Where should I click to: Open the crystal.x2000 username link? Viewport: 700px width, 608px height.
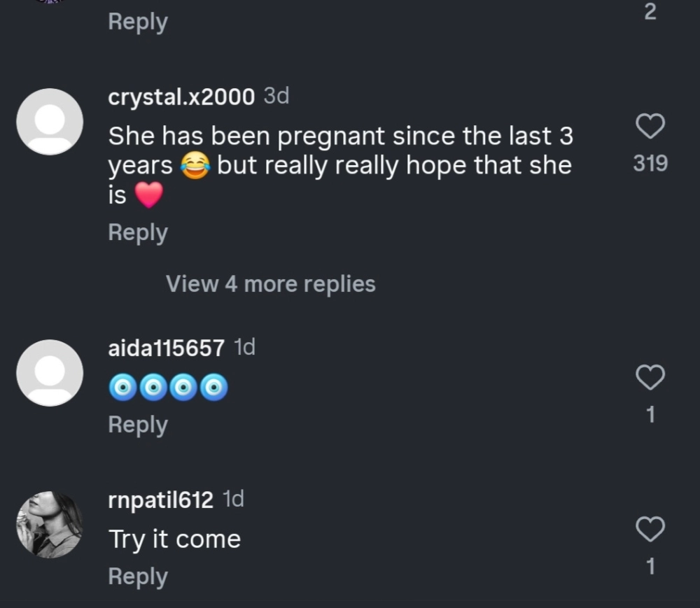[x=181, y=97]
